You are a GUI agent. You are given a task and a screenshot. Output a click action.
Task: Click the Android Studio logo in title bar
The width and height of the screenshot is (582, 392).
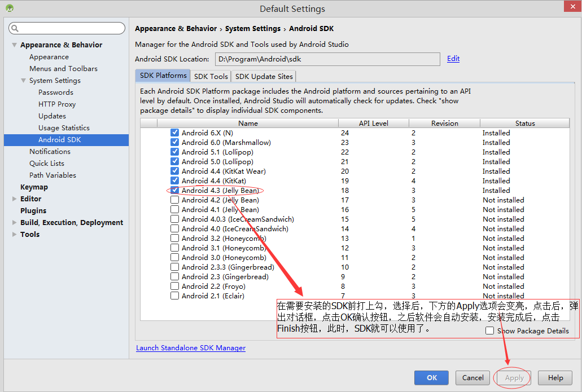click(10, 8)
